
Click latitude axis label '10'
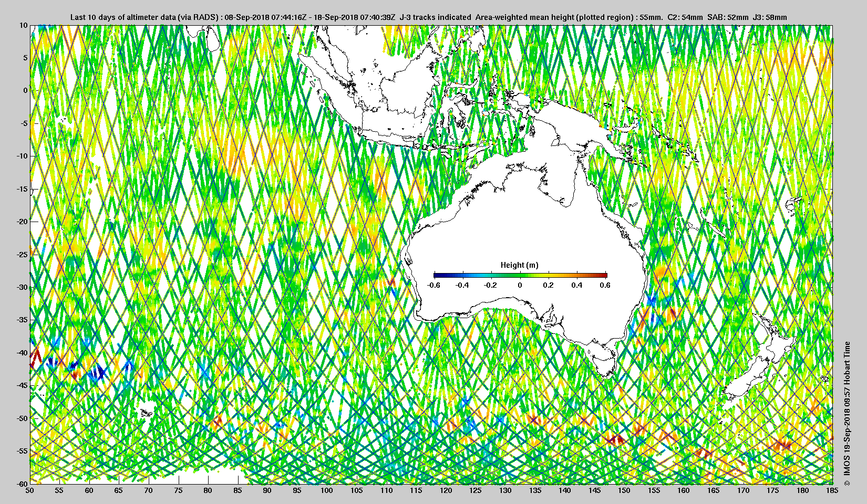(x=23, y=25)
